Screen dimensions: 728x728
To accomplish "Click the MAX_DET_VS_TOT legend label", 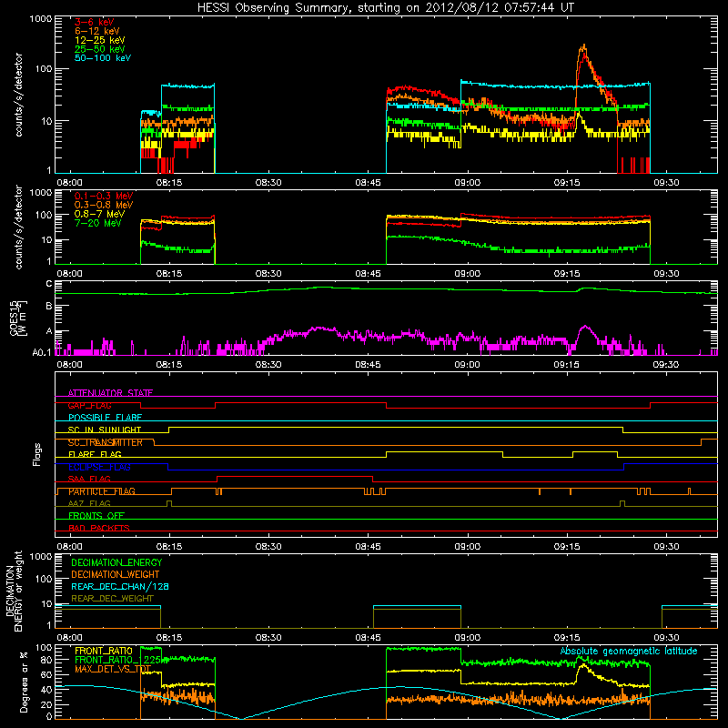I will (x=113, y=669).
